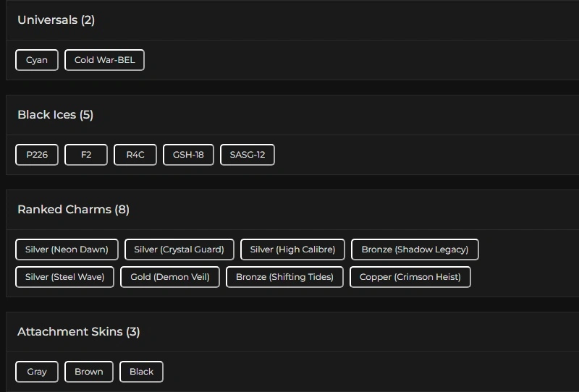Click the Bronze (Shifting Tides) charm
The width and height of the screenshot is (579, 392).
point(284,277)
